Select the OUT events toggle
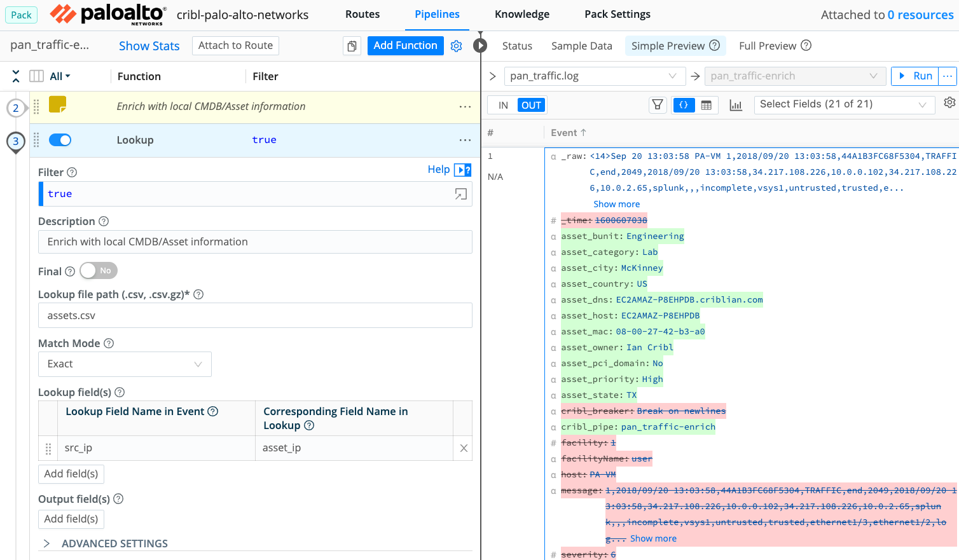Viewport: 959px width, 560px height. click(x=532, y=106)
